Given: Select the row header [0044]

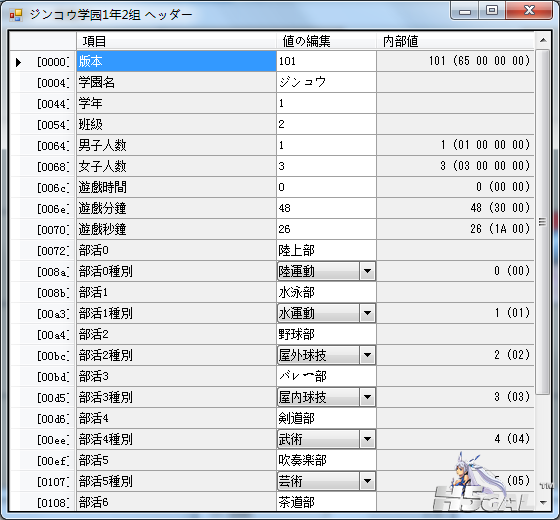Looking at the screenshot, I should (x=43, y=104).
